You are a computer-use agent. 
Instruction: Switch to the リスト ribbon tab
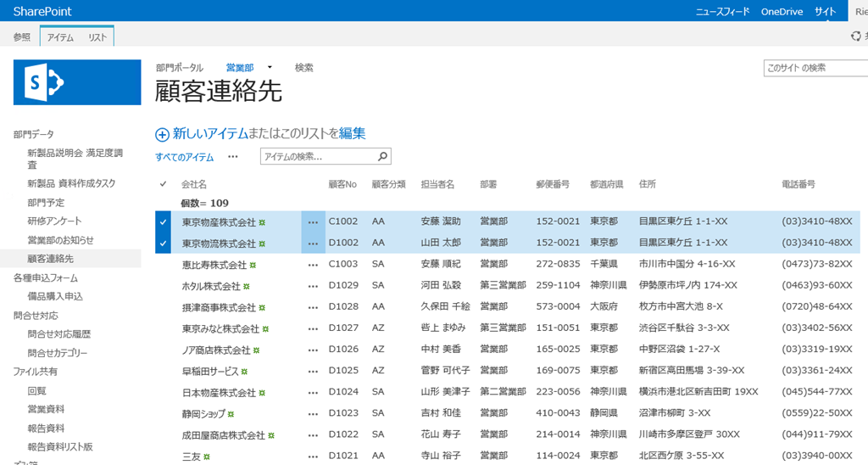click(97, 37)
